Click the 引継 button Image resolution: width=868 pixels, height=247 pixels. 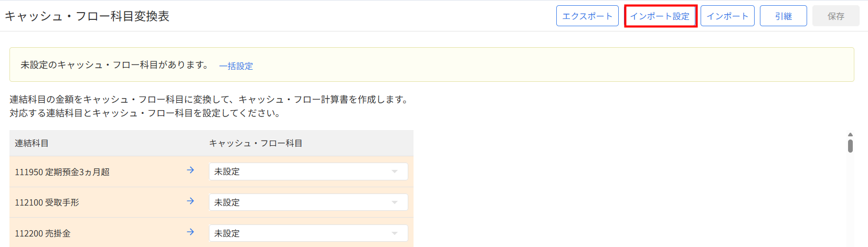pyautogui.click(x=783, y=16)
